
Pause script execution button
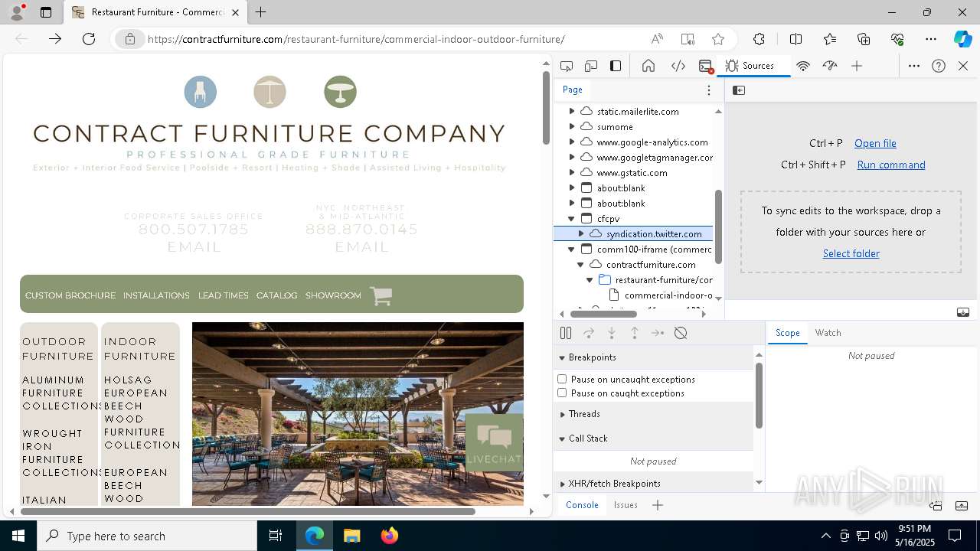566,333
